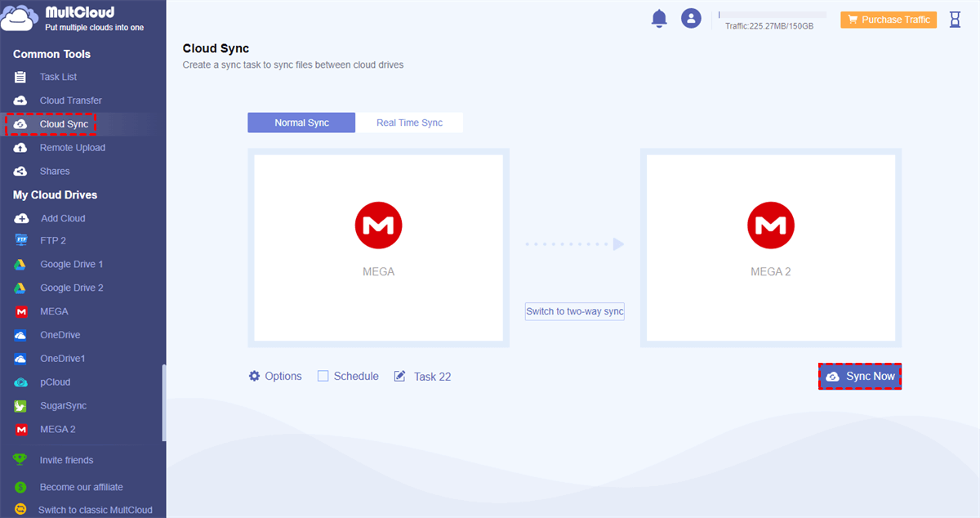Open Cloud Transfer in sidebar
Image resolution: width=980 pixels, height=518 pixels.
(x=71, y=100)
